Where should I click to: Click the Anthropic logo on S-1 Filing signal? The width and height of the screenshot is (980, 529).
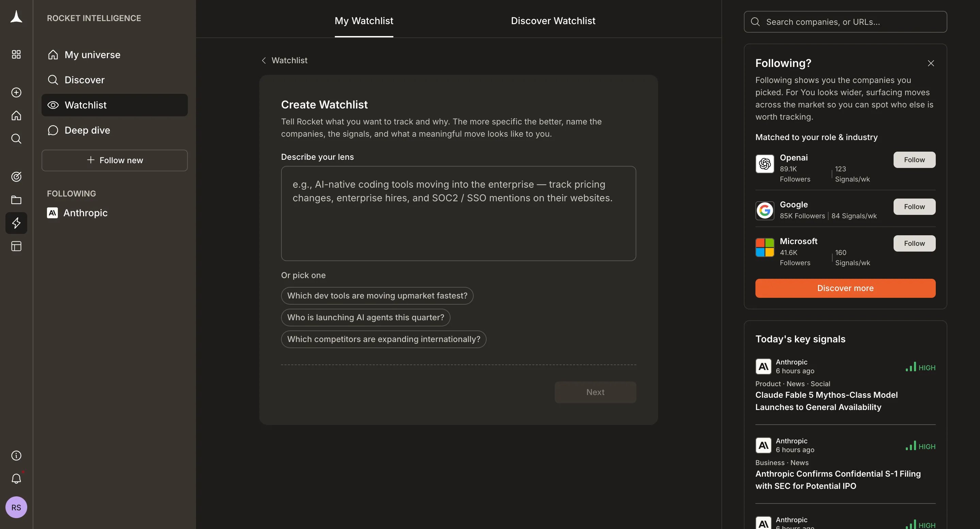pyautogui.click(x=763, y=445)
